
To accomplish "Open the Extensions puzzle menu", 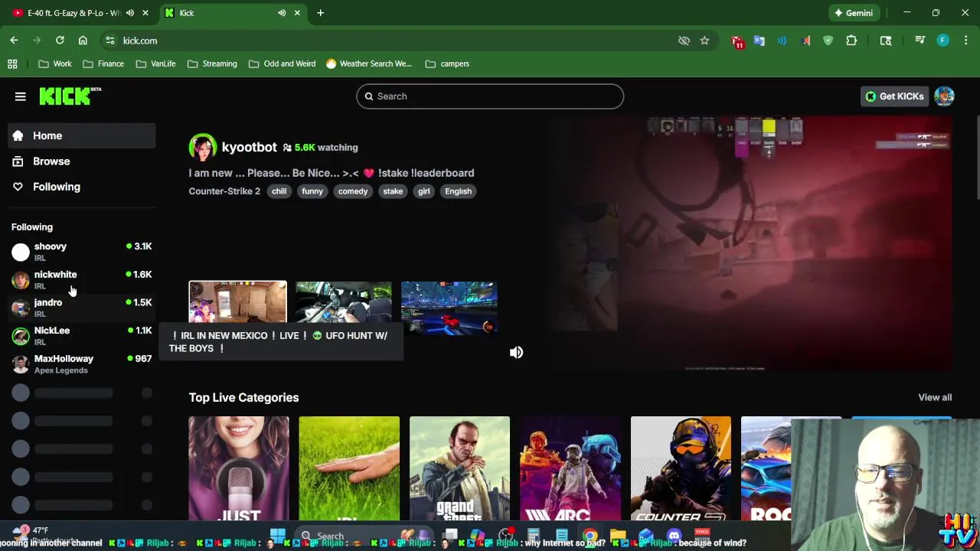I will [851, 41].
